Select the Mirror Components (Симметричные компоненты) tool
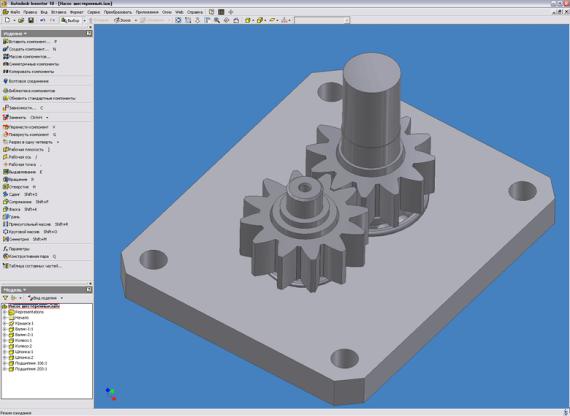Viewport: 570px width, 416px height. (31, 64)
